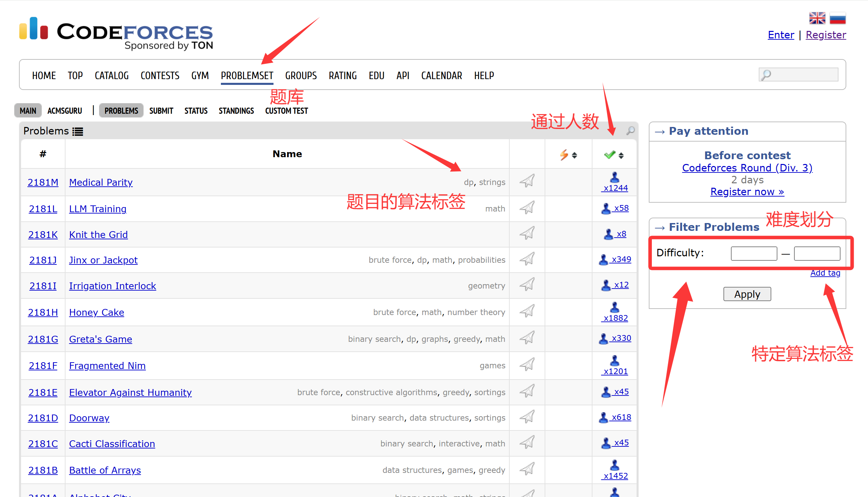Open the CONTESTS menu item
The height and width of the screenshot is (497, 868).
tap(160, 75)
